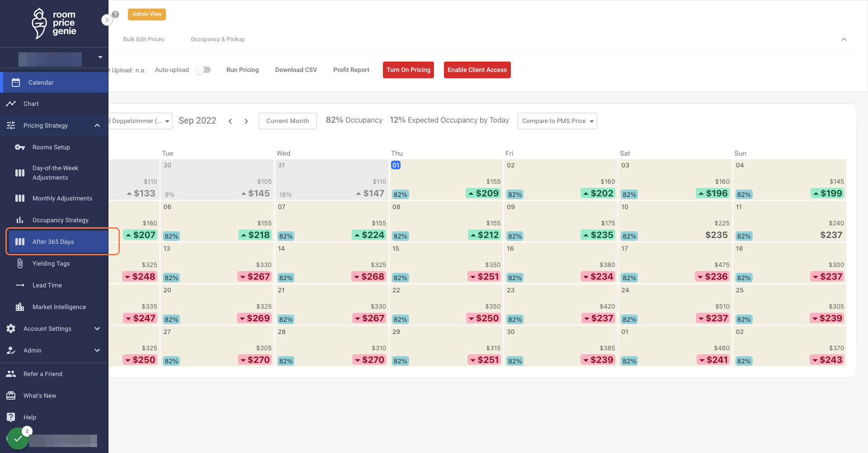Image resolution: width=868 pixels, height=453 pixels.
Task: Click the Admin View badge
Action: point(147,14)
